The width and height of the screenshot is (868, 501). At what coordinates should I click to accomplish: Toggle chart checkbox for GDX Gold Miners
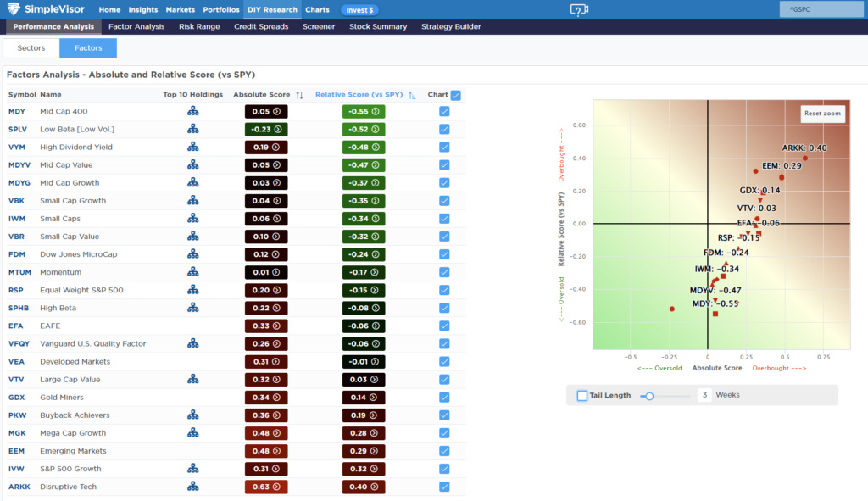tap(444, 397)
